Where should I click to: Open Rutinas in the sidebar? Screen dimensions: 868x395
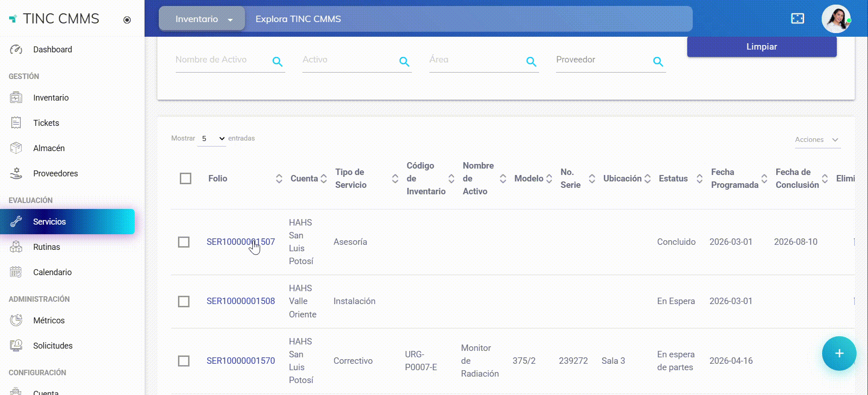(46, 247)
